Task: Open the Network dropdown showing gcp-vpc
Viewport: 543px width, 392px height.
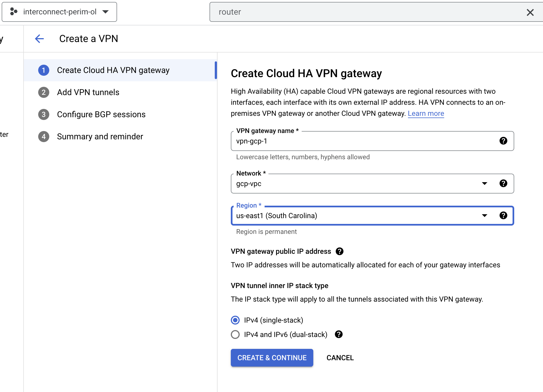Action: [485, 183]
